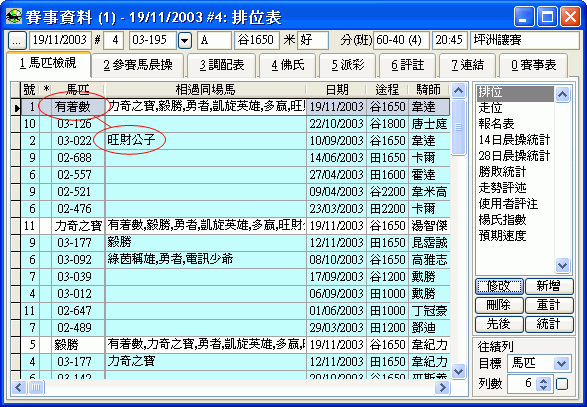Click the table's vertical scrollbar down arrow
The width and height of the screenshot is (587, 407).
pyautogui.click(x=459, y=371)
